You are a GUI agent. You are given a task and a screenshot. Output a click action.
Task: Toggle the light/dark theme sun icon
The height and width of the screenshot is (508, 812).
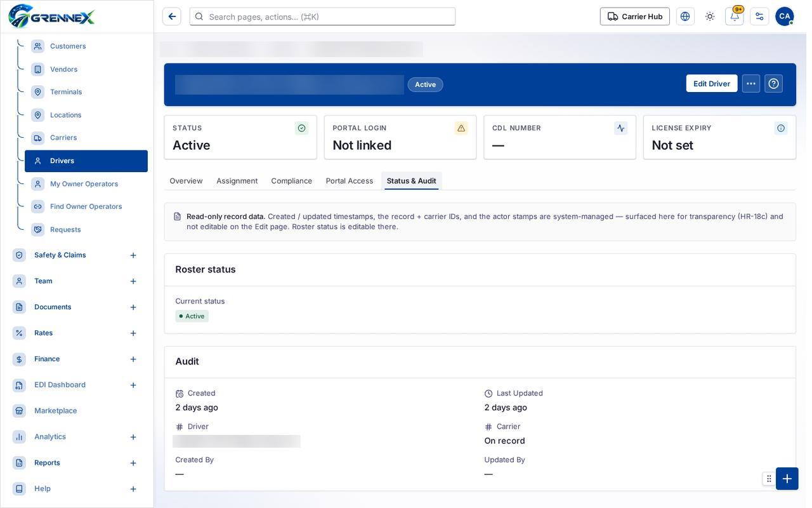(x=710, y=17)
